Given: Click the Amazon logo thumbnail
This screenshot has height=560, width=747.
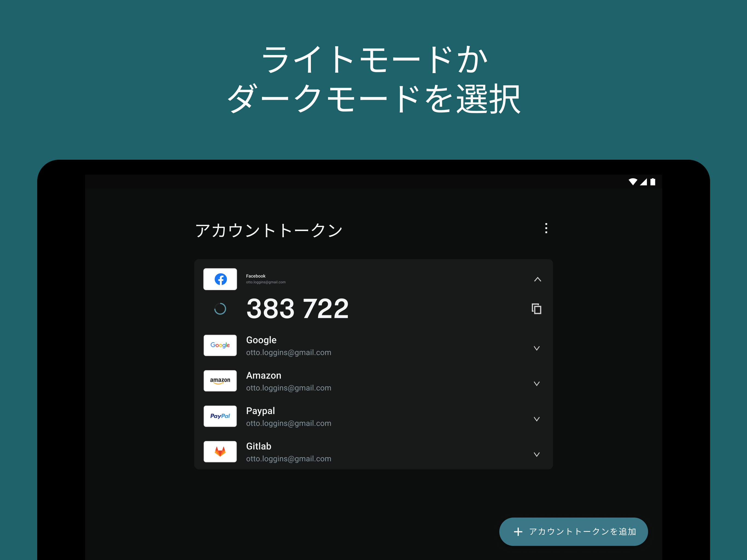Looking at the screenshot, I should tap(220, 381).
